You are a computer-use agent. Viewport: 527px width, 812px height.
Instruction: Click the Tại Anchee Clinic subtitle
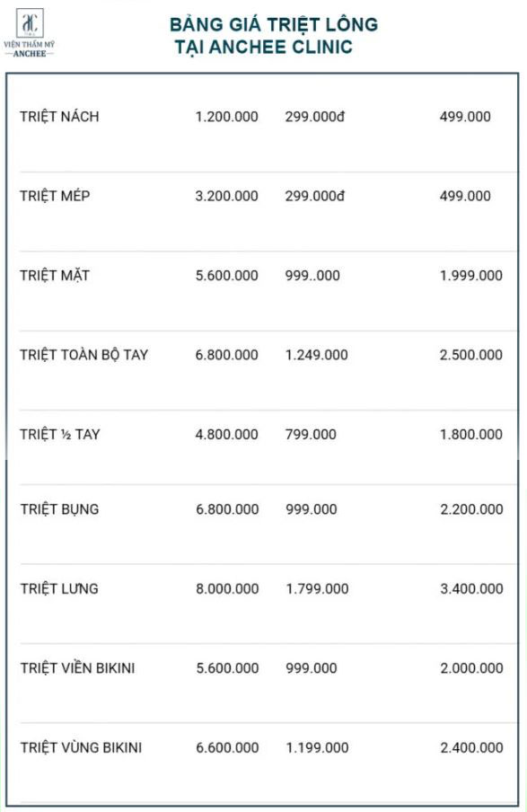264,47
